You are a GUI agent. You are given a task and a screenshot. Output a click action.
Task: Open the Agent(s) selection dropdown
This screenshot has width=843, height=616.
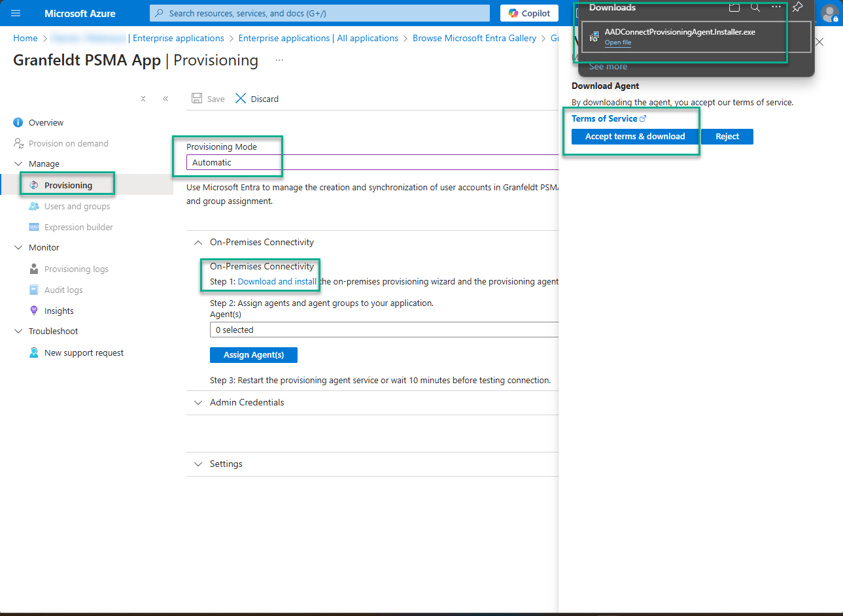pos(383,330)
